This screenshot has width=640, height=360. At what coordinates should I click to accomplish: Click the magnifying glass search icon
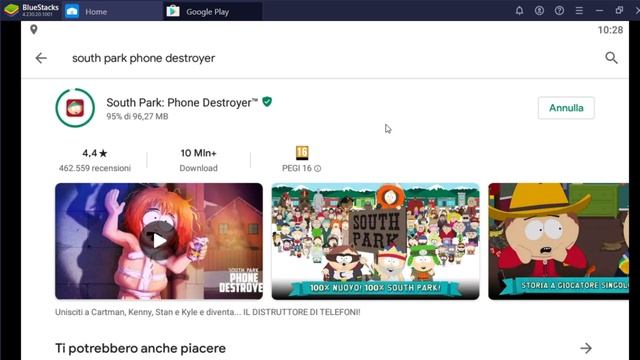pyautogui.click(x=611, y=58)
